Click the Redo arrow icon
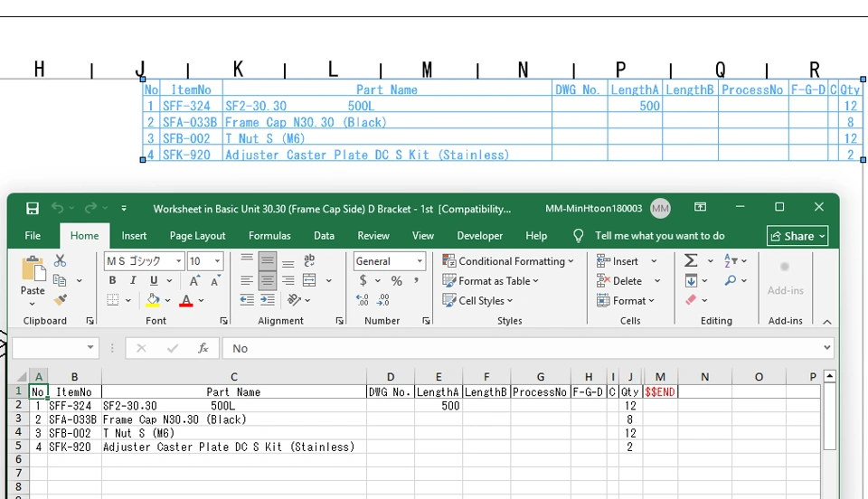Image resolution: width=868 pixels, height=499 pixels. (90, 207)
